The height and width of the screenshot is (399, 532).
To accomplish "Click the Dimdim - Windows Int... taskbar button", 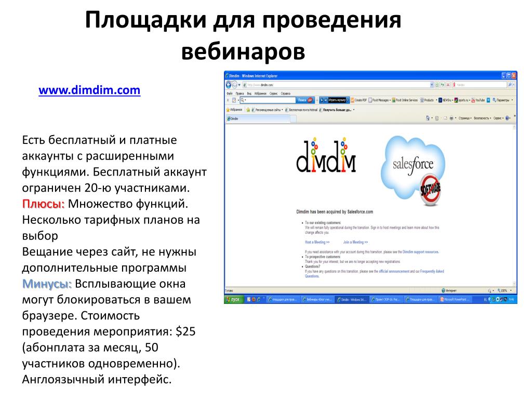I will tap(352, 300).
